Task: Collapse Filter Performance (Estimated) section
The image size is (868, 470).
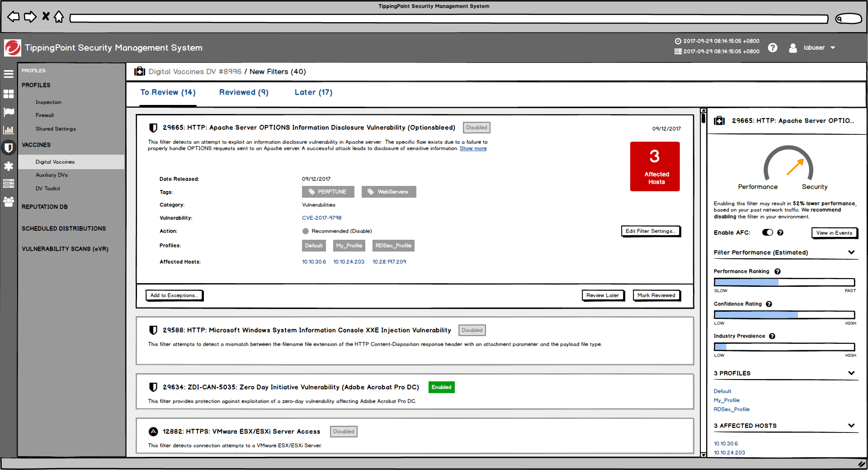Action: point(851,252)
